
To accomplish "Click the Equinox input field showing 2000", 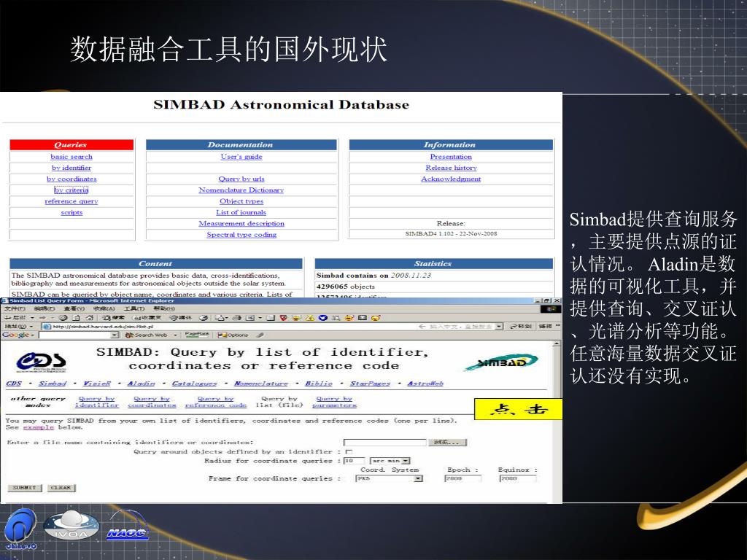I will click(x=518, y=478).
